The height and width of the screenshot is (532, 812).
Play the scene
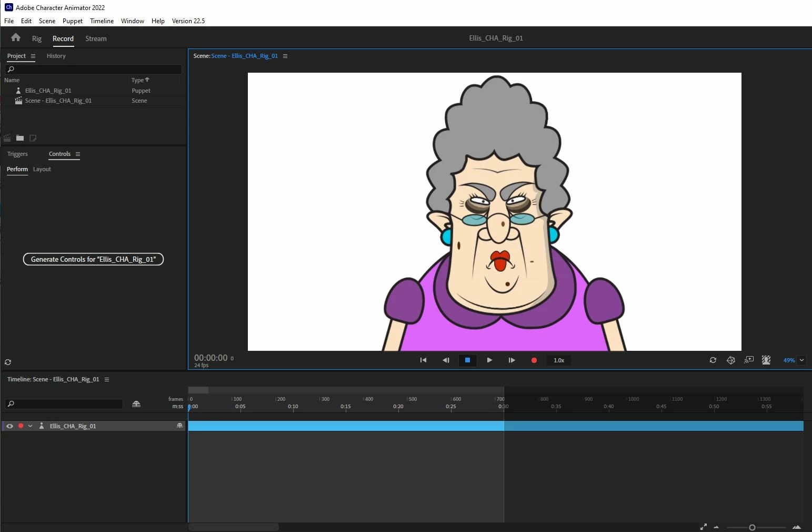[489, 360]
